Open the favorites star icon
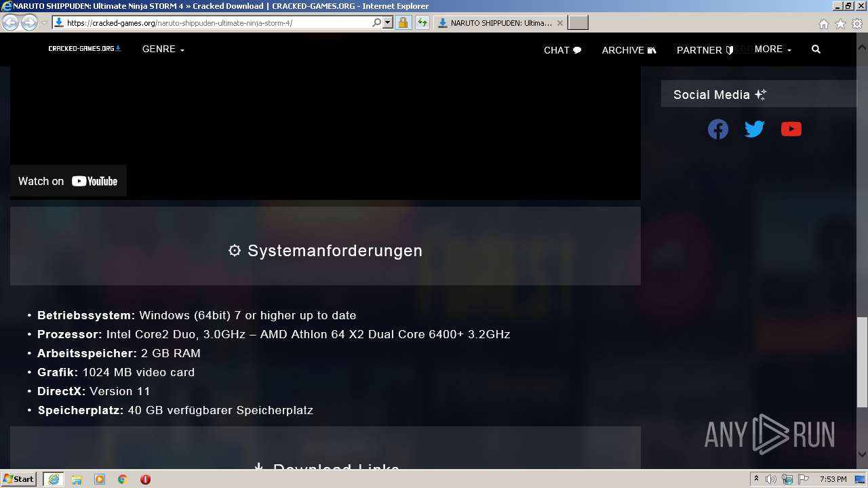The height and width of the screenshot is (488, 868). click(840, 24)
